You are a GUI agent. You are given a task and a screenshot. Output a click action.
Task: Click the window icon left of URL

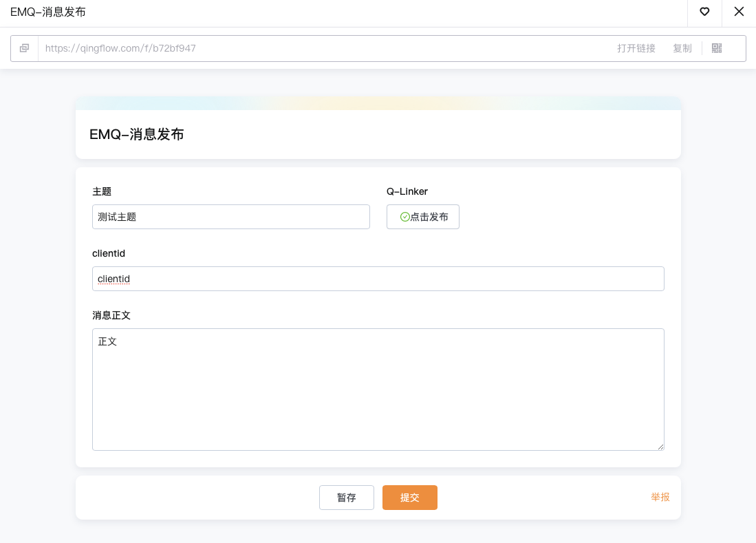[x=25, y=48]
